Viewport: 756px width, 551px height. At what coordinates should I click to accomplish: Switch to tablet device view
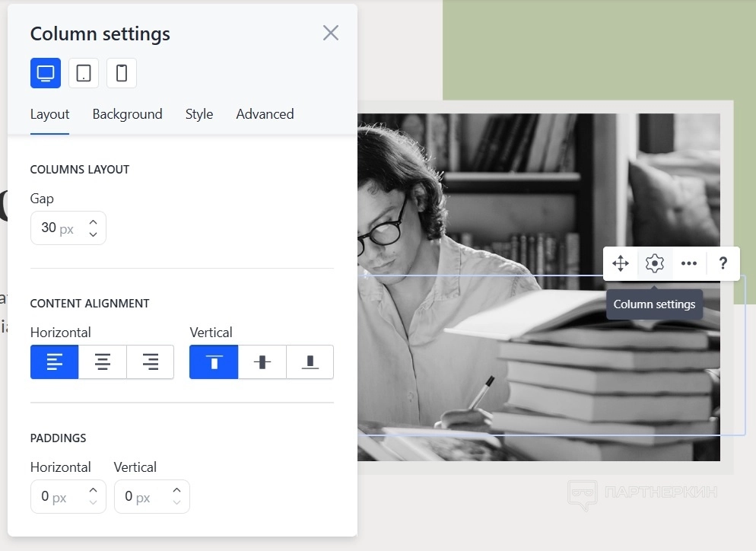point(84,73)
